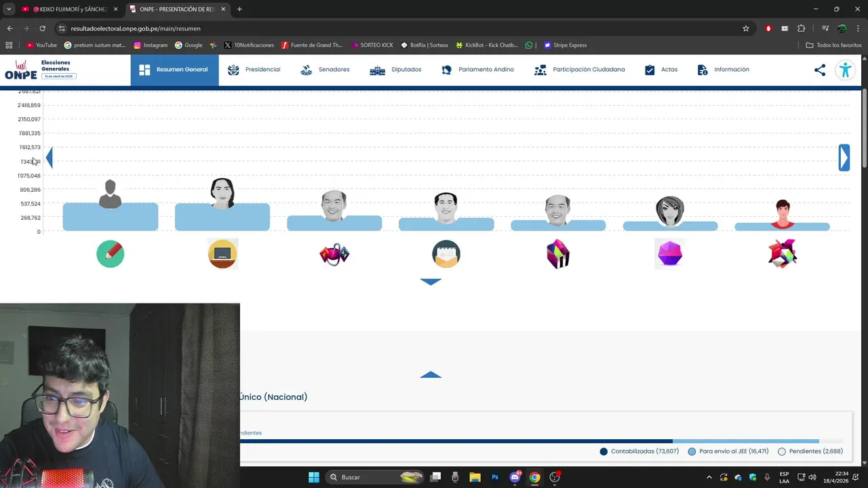Screen dimensions: 868x488
Task: Open the YouTube bookmark
Action: click(41, 45)
